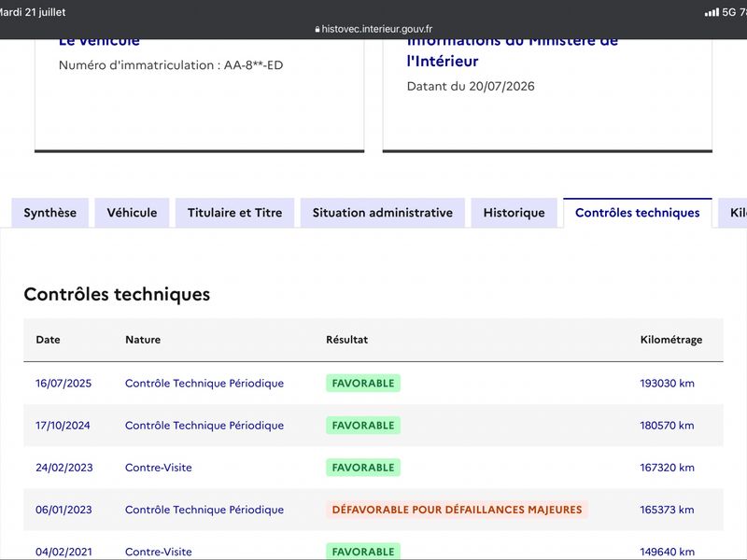
Task: Click the date 17/10/2024
Action: click(63, 426)
